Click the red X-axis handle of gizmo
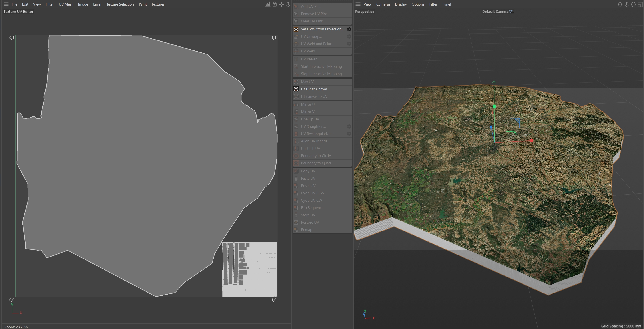 (x=532, y=141)
